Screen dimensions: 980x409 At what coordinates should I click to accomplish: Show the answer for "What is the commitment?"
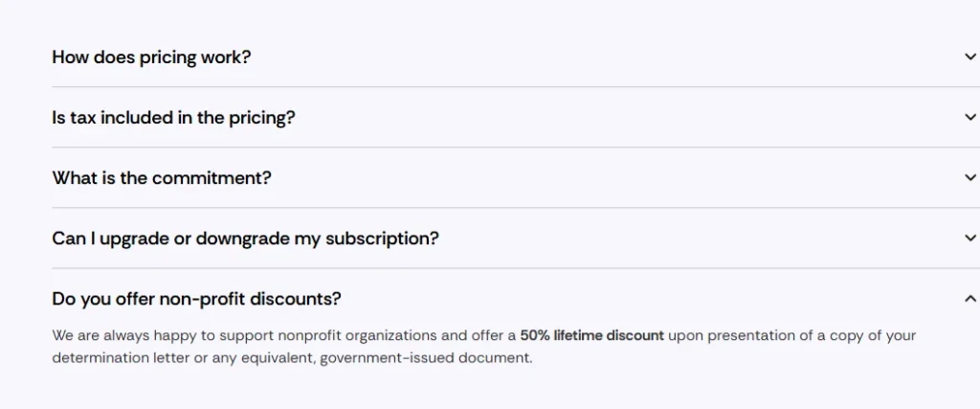pyautogui.click(x=161, y=178)
